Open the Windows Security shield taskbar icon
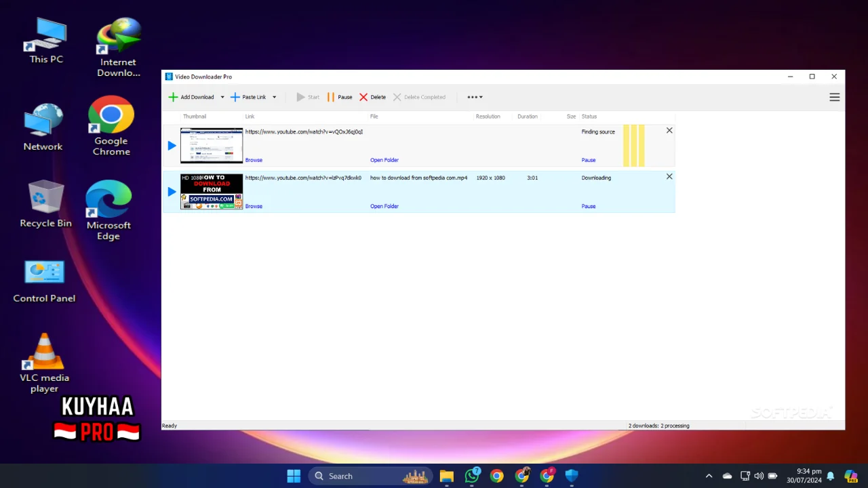Screen dimensions: 868x488 [572, 476]
